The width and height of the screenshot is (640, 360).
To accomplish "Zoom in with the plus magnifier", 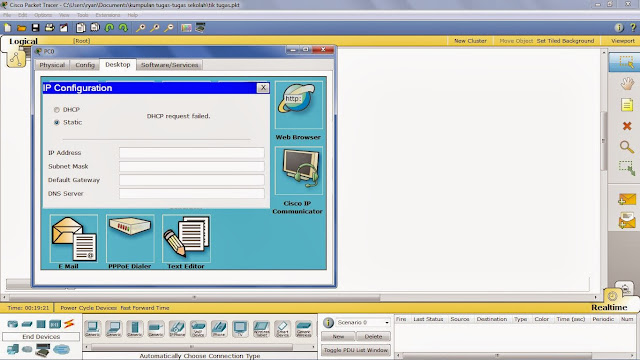I will coord(140,28).
